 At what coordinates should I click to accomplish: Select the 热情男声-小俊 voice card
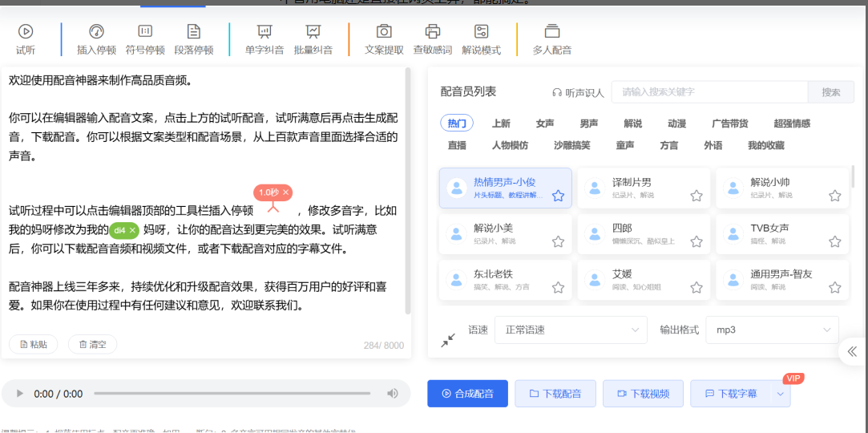(506, 188)
